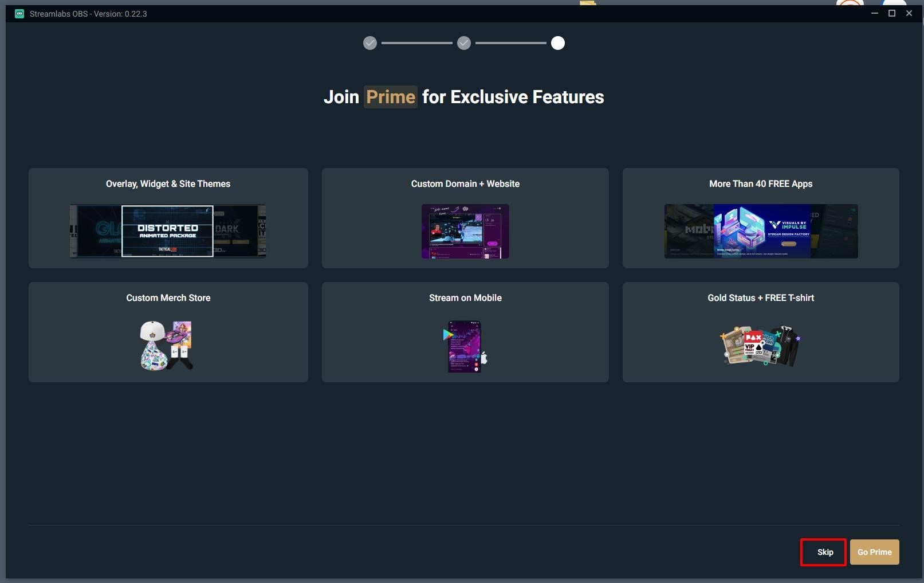Click the More Than 40 FREE Apps title
Image resolution: width=924 pixels, height=583 pixels.
click(761, 184)
